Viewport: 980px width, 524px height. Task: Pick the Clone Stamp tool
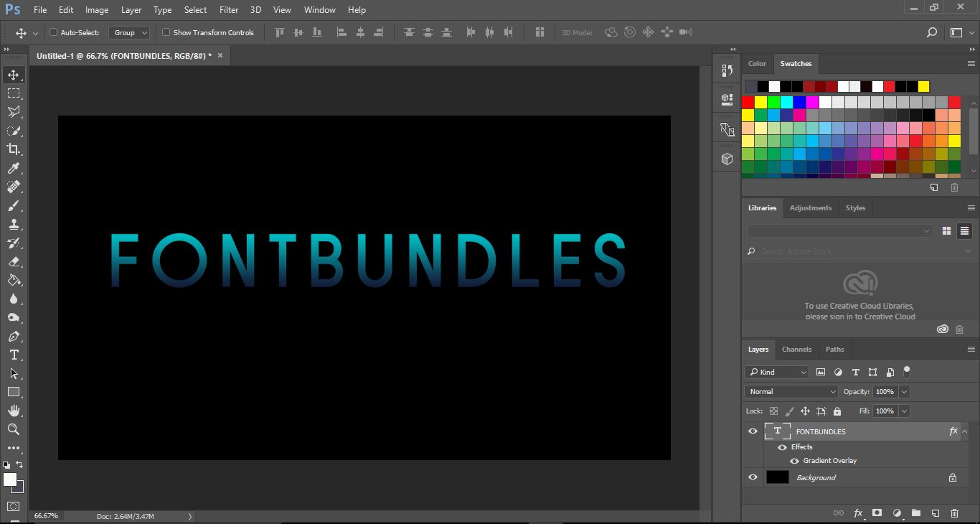click(x=14, y=224)
